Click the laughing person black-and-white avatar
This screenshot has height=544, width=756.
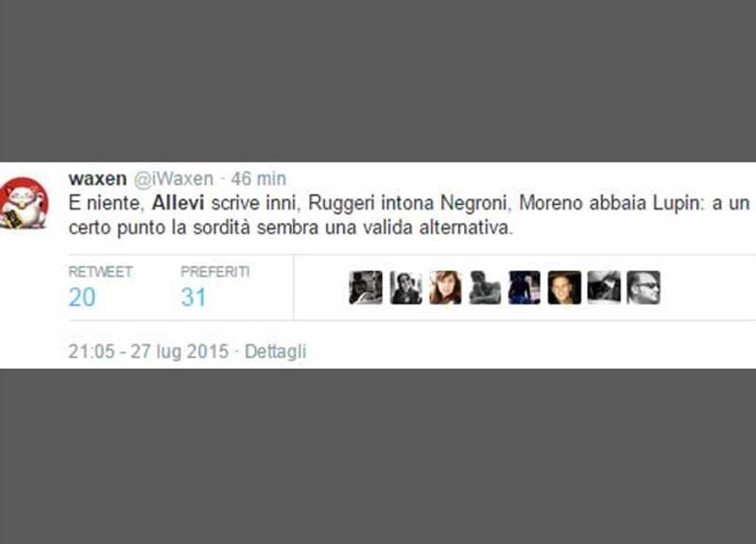pyautogui.click(x=406, y=288)
